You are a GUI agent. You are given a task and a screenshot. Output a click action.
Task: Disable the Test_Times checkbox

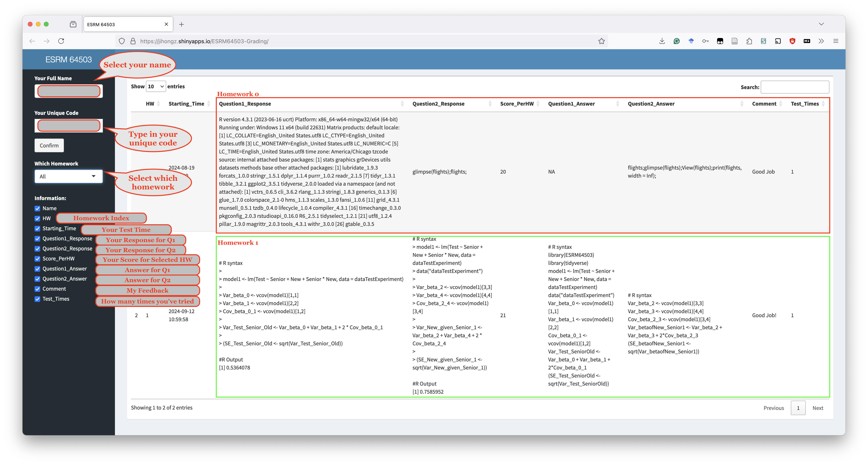pyautogui.click(x=37, y=299)
